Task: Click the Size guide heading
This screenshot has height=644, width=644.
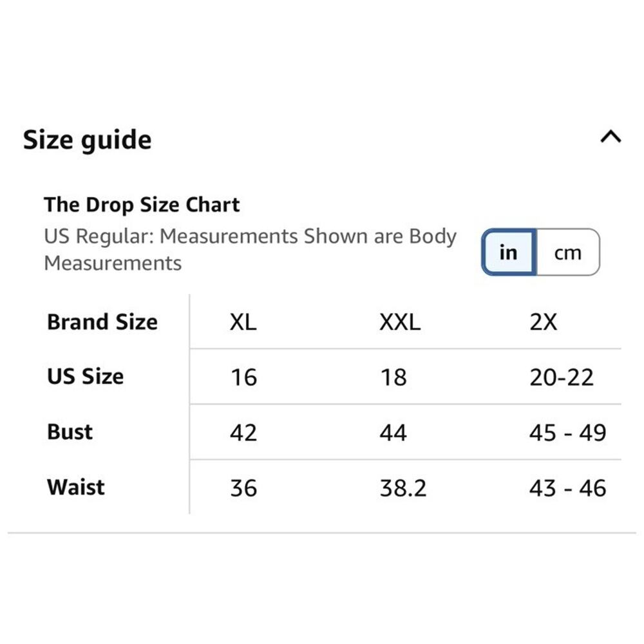Action: [x=87, y=140]
